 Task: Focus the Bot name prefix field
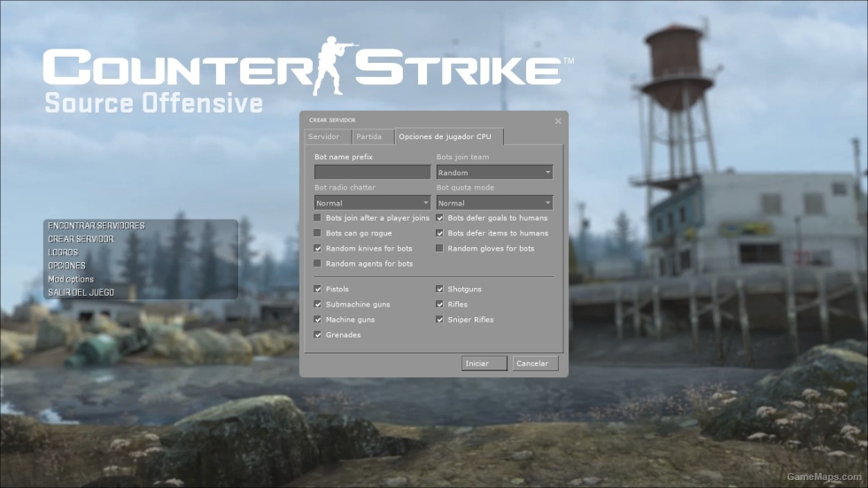[372, 172]
